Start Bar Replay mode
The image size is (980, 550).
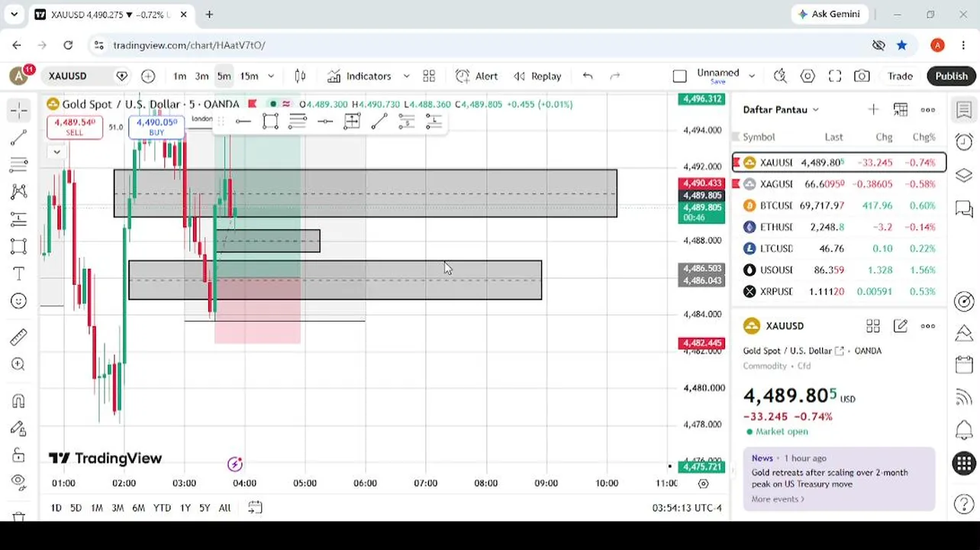point(537,76)
